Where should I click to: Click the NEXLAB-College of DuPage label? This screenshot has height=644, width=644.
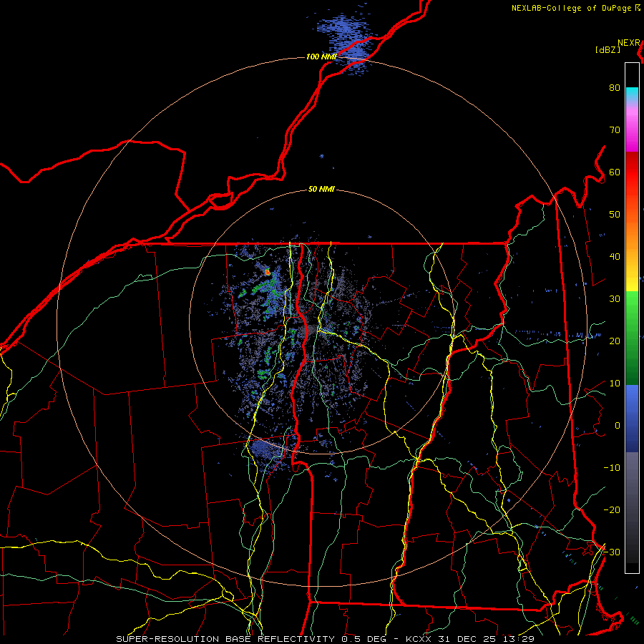point(572,8)
